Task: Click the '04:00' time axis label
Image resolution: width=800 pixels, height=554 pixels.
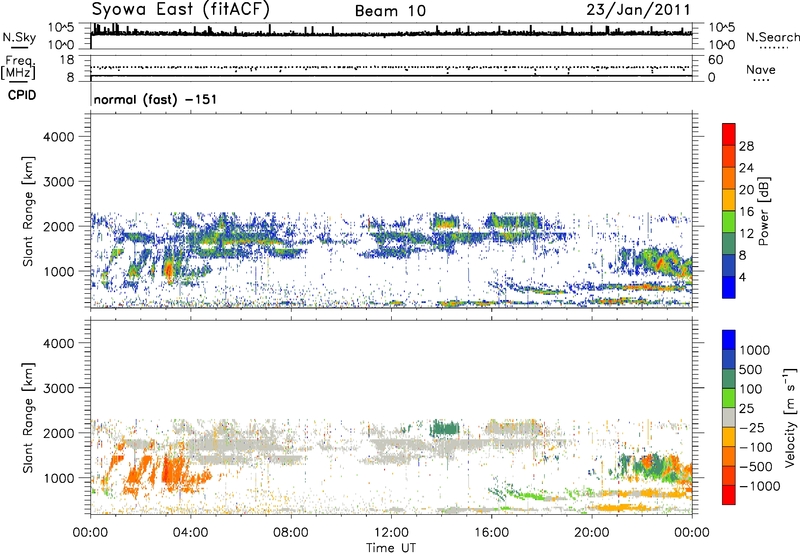Action: pos(190,533)
